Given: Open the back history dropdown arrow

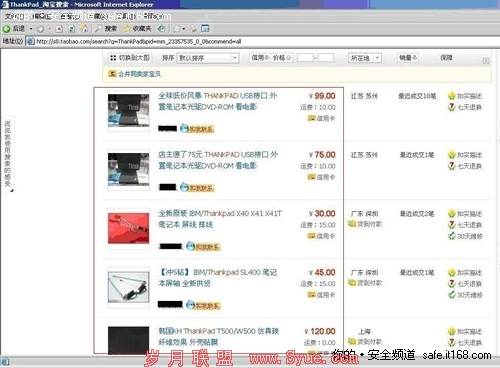Looking at the screenshot, I should (31, 29).
